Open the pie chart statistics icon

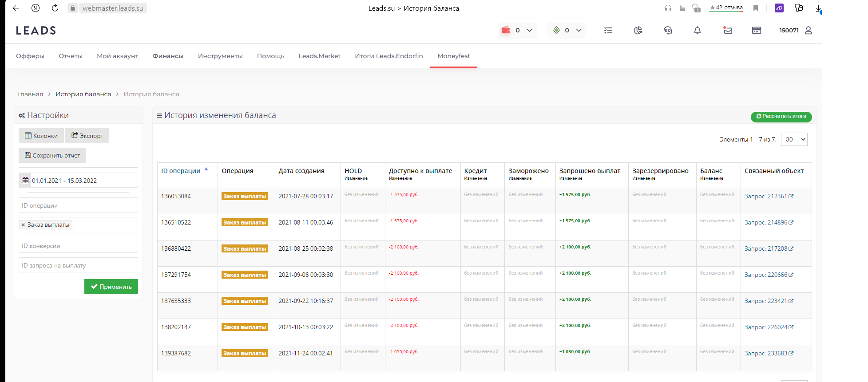click(x=638, y=30)
